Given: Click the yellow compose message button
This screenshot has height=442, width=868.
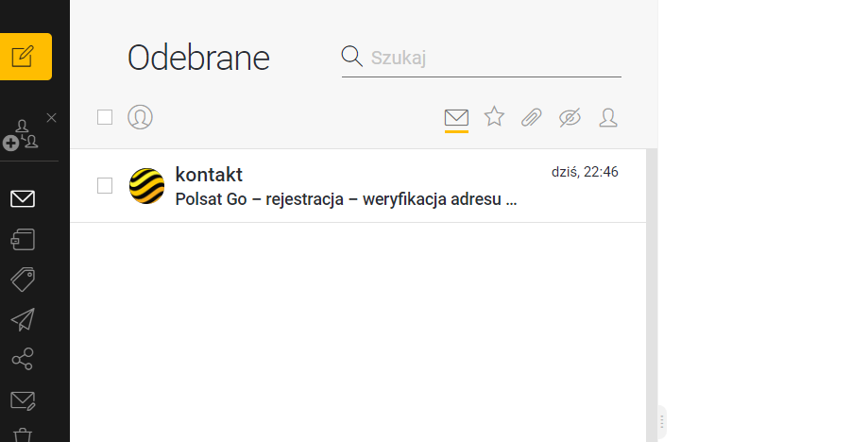Looking at the screenshot, I should [x=25, y=57].
